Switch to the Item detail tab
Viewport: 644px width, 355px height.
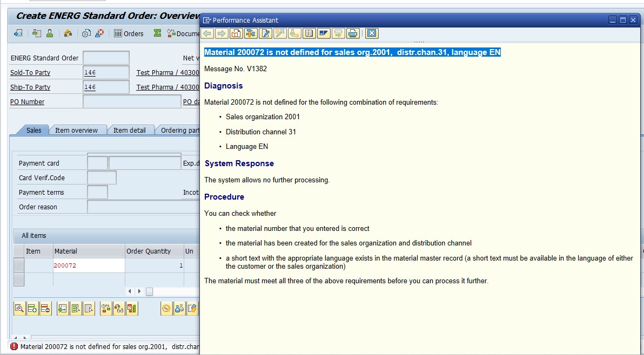[x=129, y=130]
